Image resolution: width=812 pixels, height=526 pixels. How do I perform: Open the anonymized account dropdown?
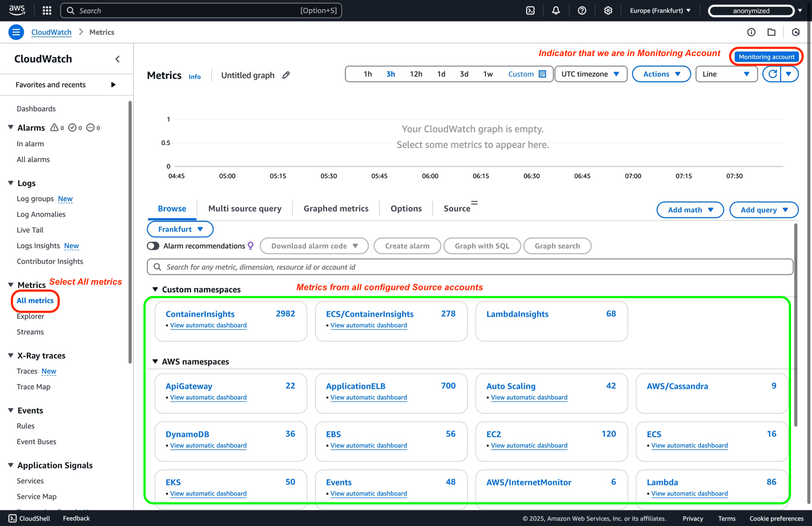click(x=755, y=10)
